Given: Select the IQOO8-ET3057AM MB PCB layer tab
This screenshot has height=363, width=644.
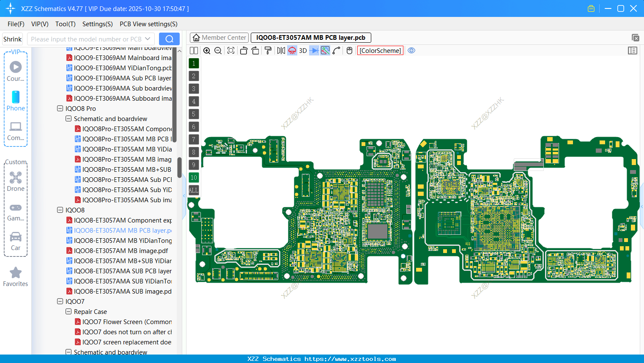Looking at the screenshot, I should click(311, 37).
